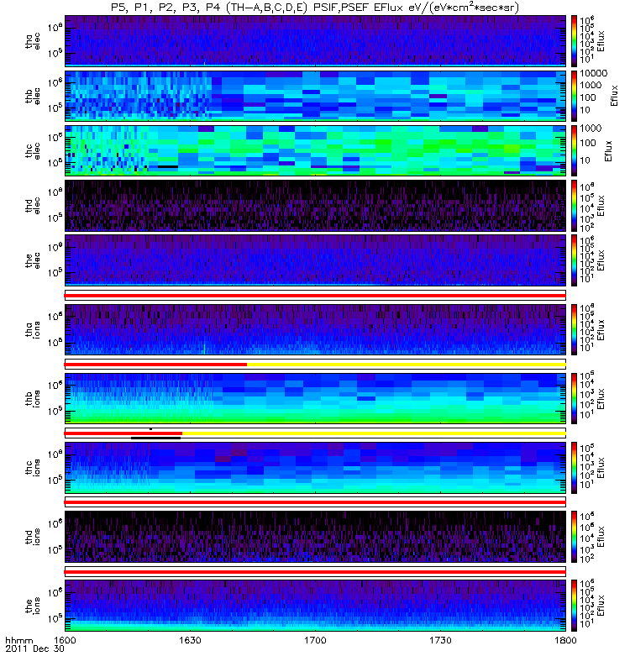Click the color bar beside thb ions panel
Image resolution: width=630 pixels, height=672 pixels.
pos(574,398)
